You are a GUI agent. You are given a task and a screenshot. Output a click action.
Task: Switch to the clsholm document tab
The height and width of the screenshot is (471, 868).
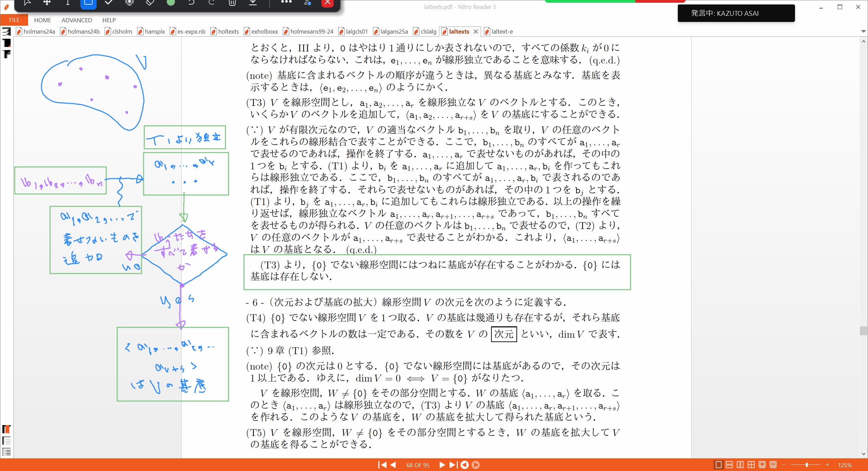point(119,32)
